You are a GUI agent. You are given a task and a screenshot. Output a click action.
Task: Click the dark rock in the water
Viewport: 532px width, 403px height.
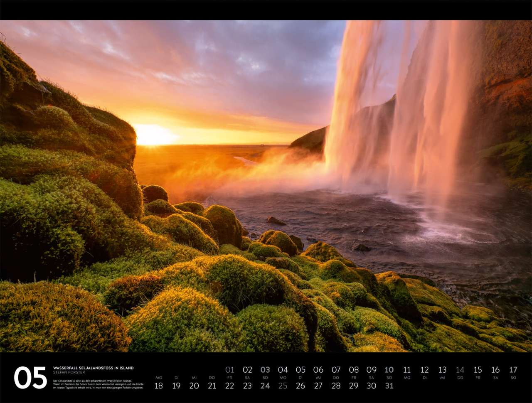[276, 221]
